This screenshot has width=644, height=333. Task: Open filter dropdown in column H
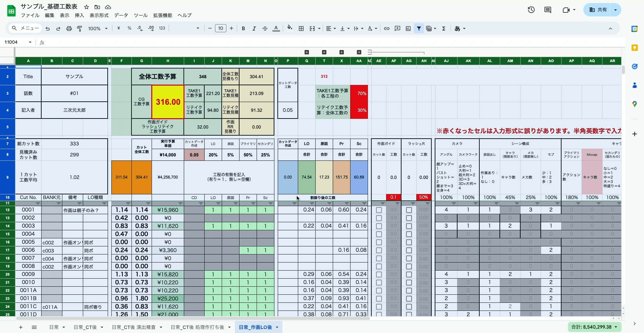(x=180, y=203)
